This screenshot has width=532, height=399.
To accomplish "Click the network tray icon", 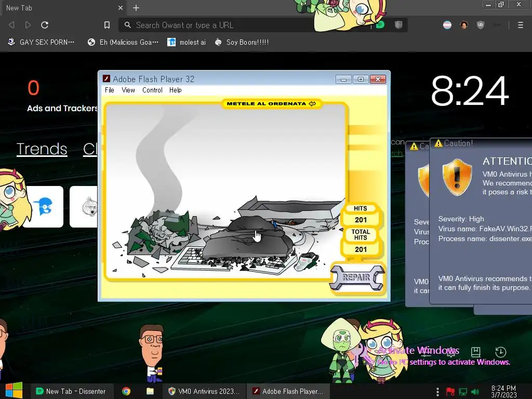I will coord(463,392).
